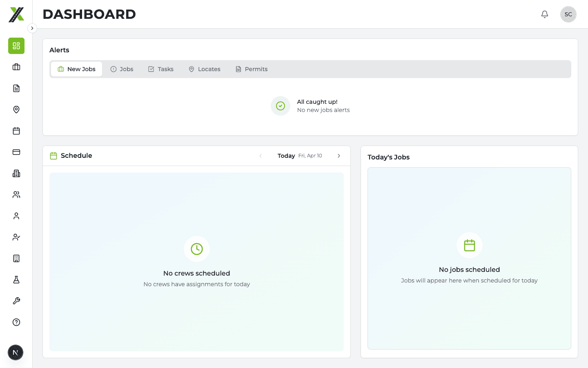This screenshot has width=588, height=368.
Task: Click the 'Today's Jobs' heading
Action: click(x=388, y=157)
